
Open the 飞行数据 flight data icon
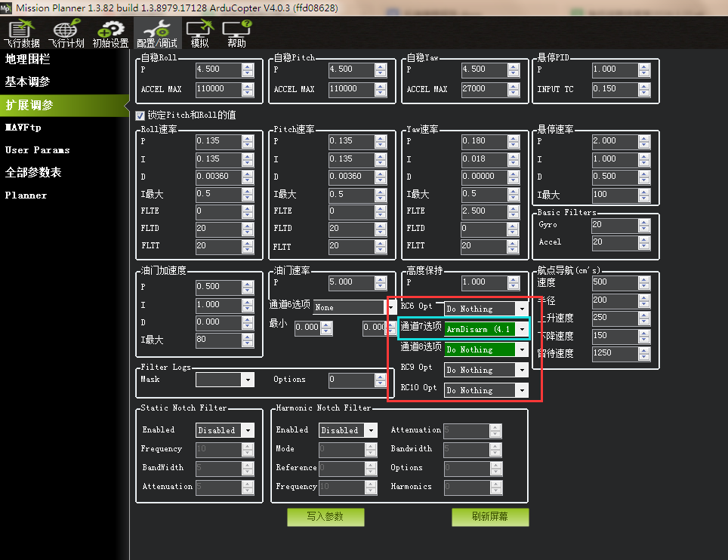coord(23,33)
